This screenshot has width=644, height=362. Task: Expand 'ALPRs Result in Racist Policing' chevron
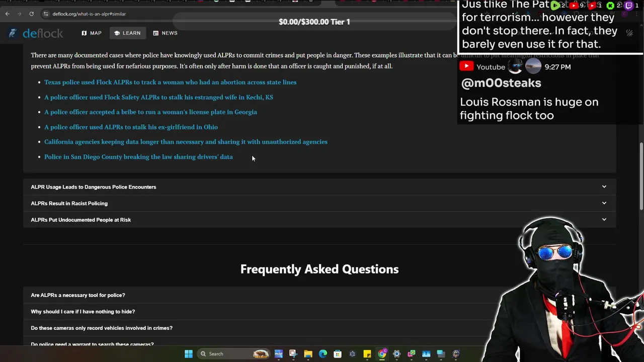click(604, 203)
